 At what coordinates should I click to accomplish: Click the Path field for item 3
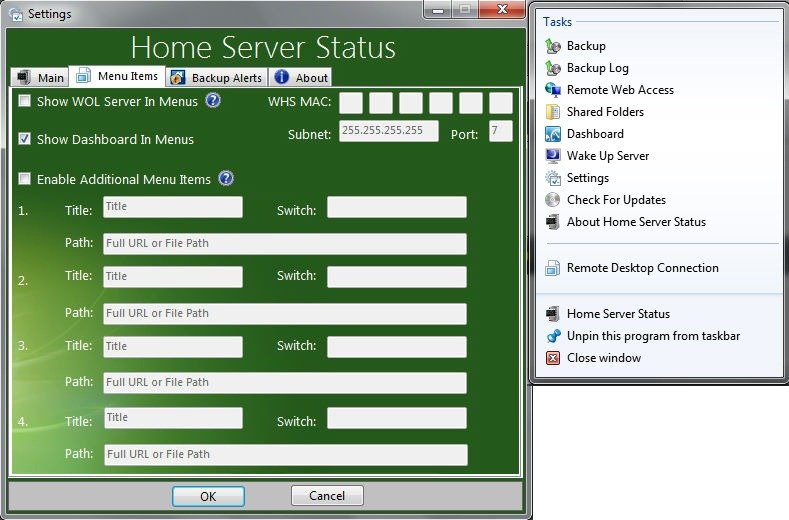(285, 383)
